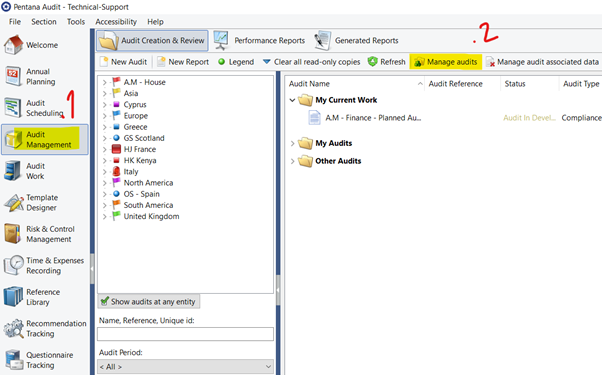Expand the Europe entity node
This screenshot has height=375, width=602.
pyautogui.click(x=104, y=116)
